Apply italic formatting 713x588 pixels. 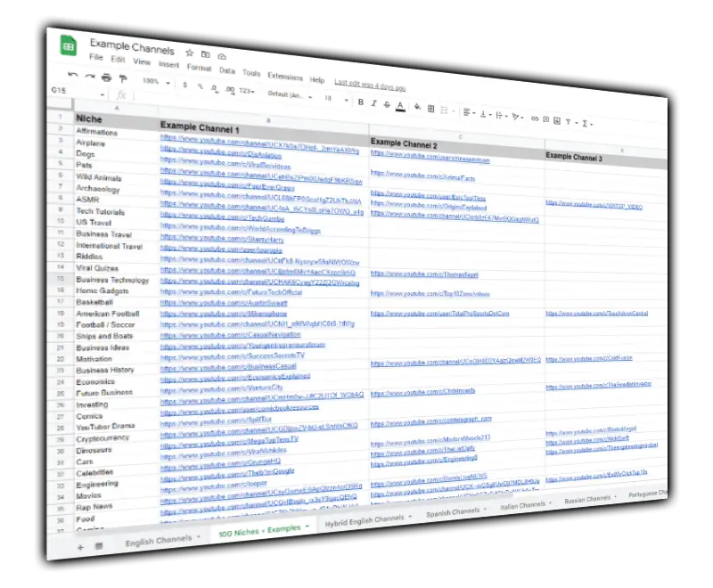tap(373, 102)
